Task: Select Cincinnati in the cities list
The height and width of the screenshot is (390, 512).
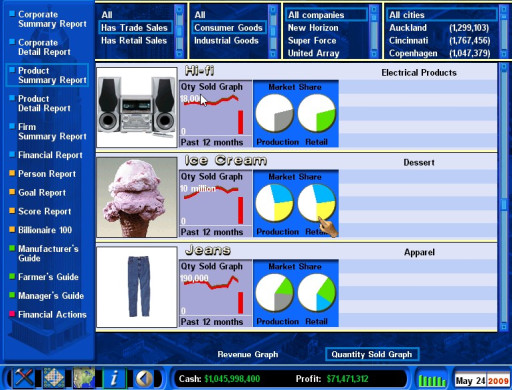Action: coord(439,41)
